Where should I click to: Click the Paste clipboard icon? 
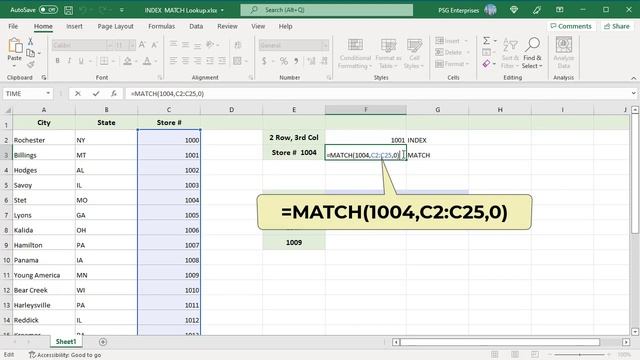click(x=15, y=46)
